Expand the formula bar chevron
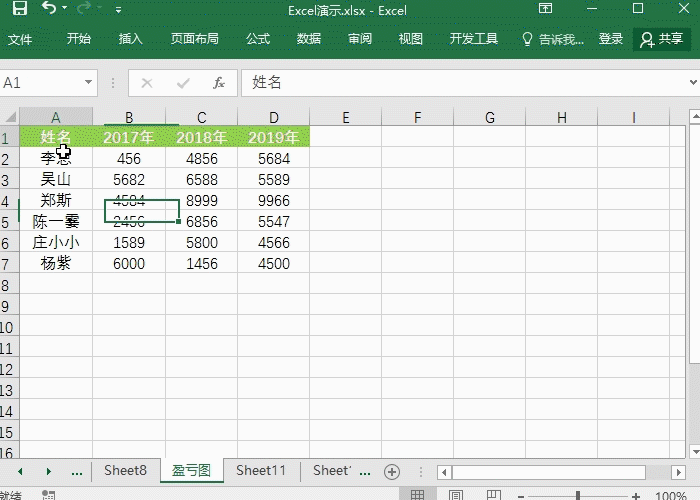 click(693, 83)
